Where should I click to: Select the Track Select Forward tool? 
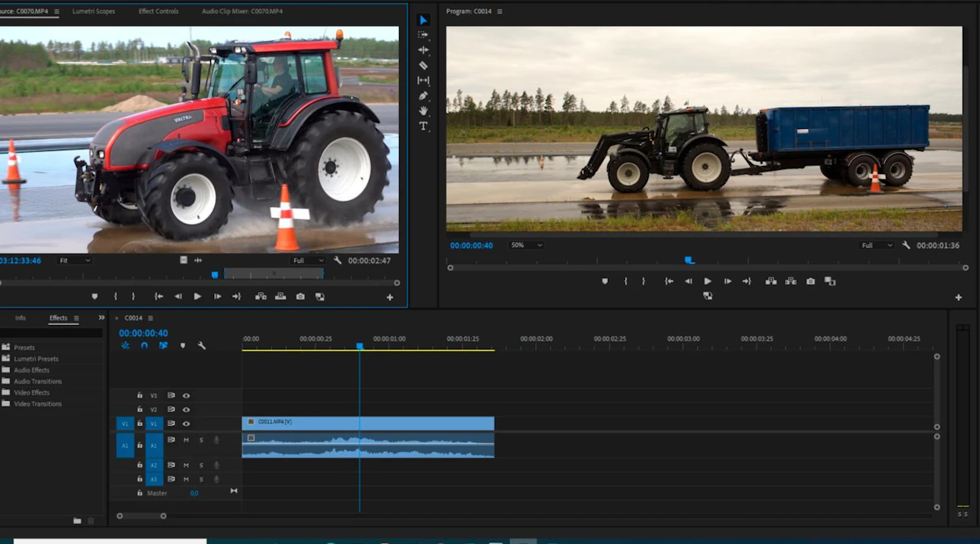pyautogui.click(x=423, y=35)
